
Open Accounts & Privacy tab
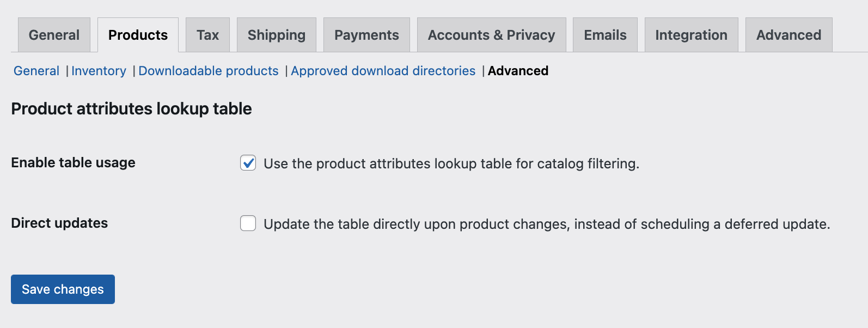point(491,35)
